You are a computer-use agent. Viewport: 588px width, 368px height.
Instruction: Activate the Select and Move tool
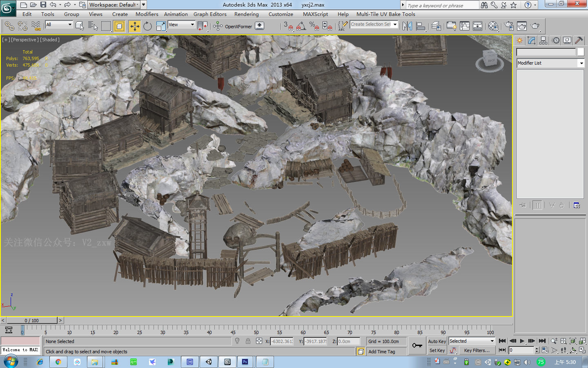coord(134,26)
